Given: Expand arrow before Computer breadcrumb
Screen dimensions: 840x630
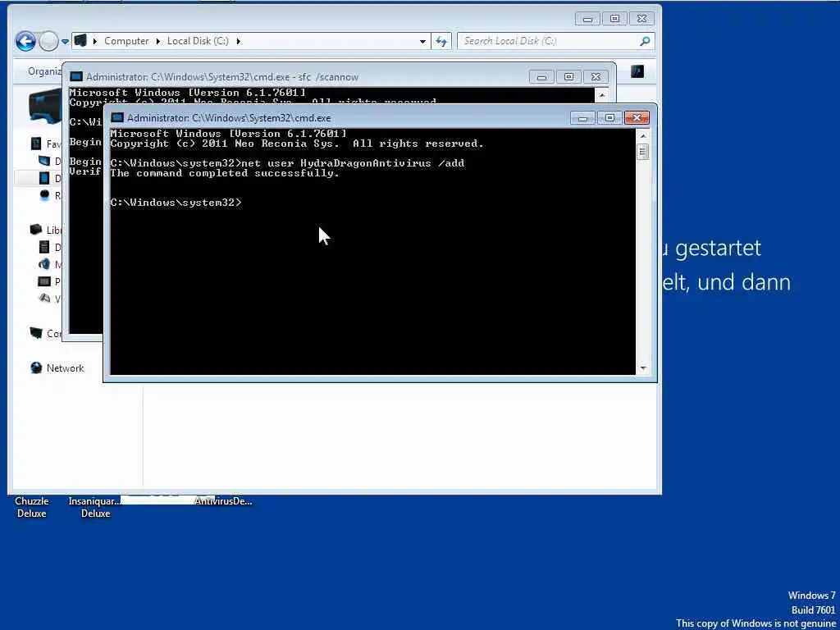Looking at the screenshot, I should [95, 41].
